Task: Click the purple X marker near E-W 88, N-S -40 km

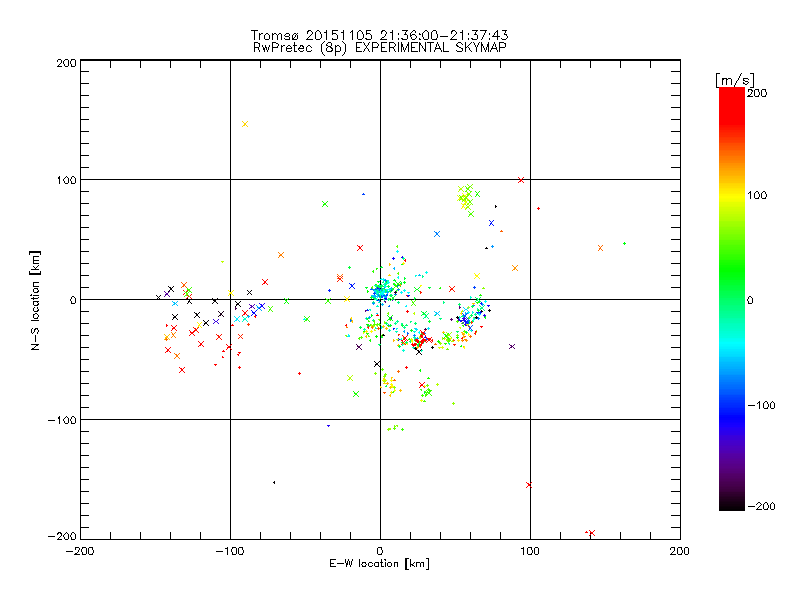Action: 512,346
